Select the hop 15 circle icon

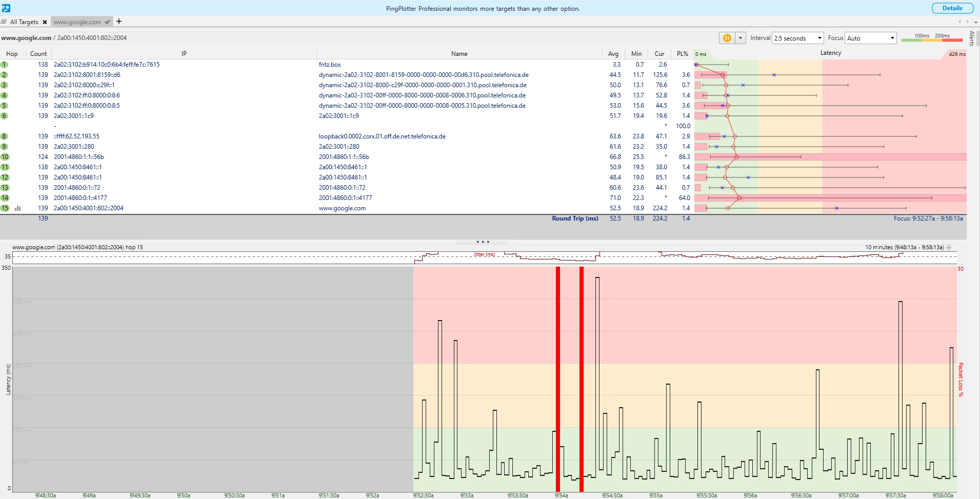pos(5,208)
